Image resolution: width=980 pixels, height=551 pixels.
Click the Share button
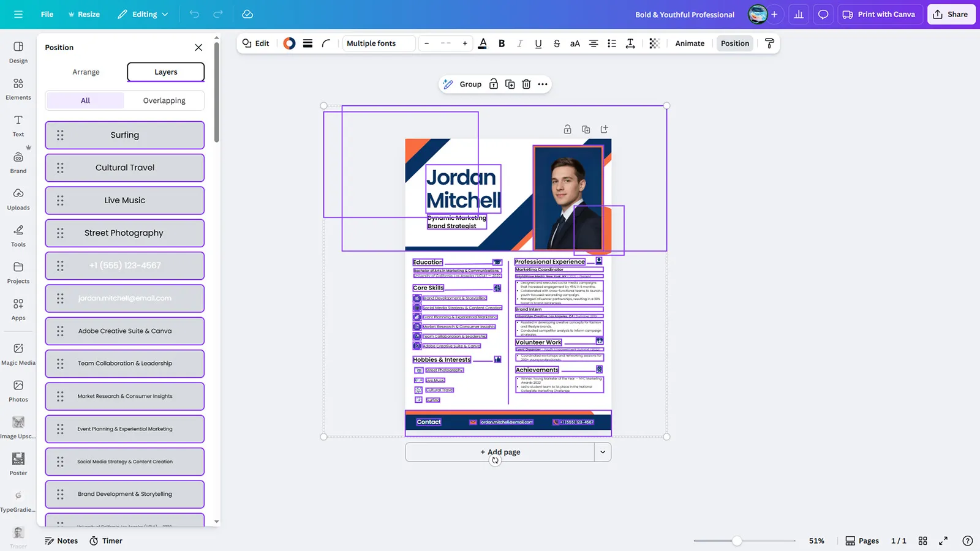(x=951, y=14)
